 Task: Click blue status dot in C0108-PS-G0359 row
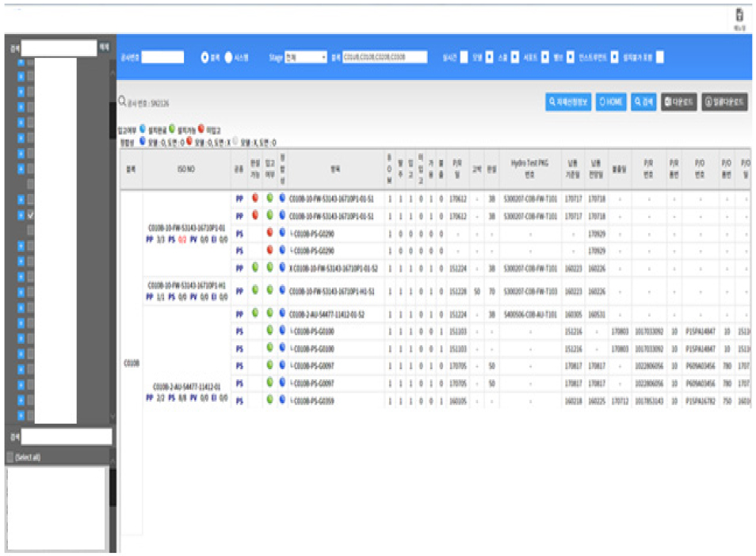[283, 399]
